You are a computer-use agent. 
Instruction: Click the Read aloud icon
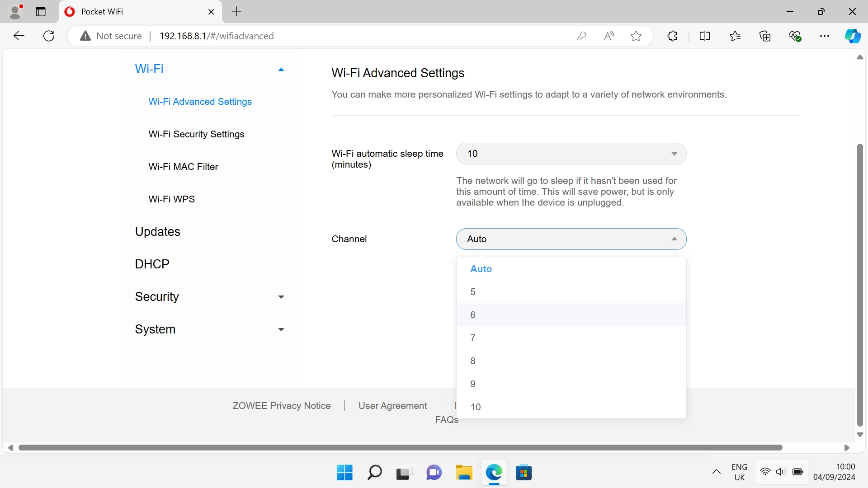[609, 36]
